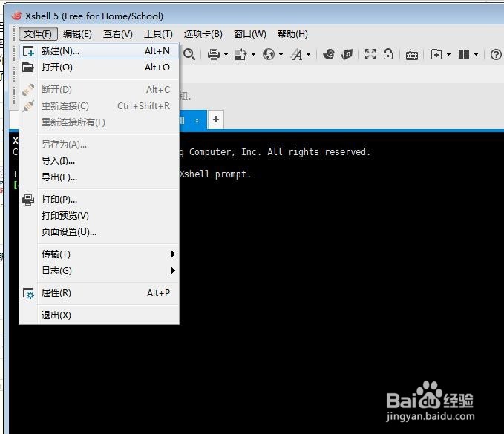
Task: Choose 属性(R) menu entry
Action: pyautogui.click(x=99, y=293)
